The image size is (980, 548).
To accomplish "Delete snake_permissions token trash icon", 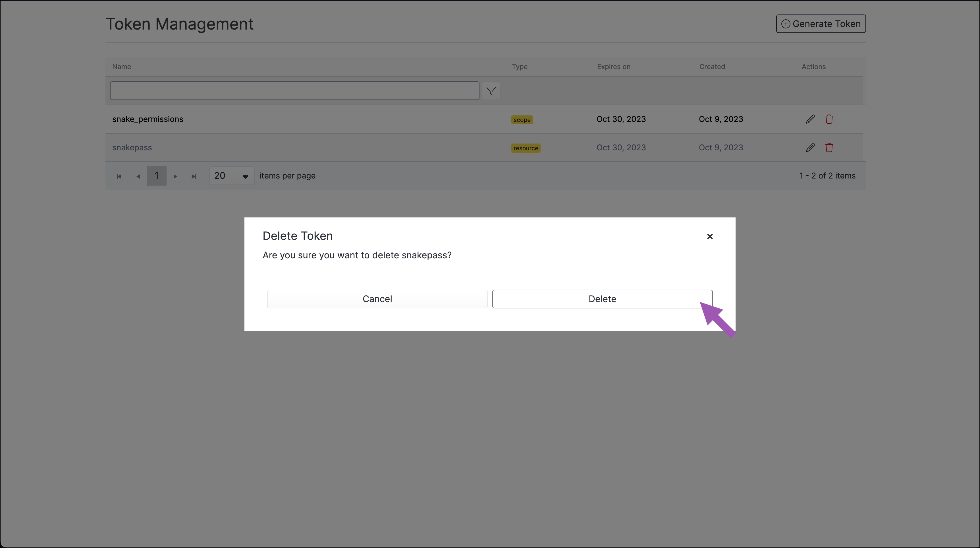I will tap(829, 119).
